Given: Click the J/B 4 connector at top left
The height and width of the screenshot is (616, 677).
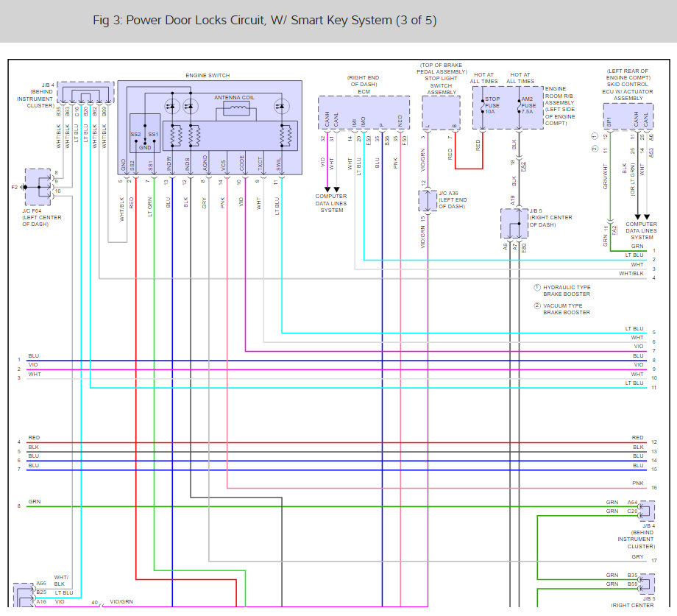Looking at the screenshot, I should tap(86, 93).
